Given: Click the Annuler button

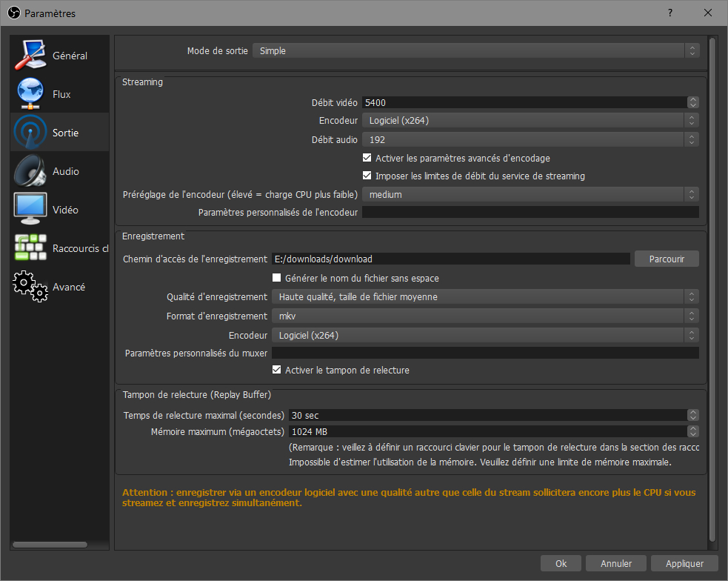Looking at the screenshot, I should pos(615,563).
